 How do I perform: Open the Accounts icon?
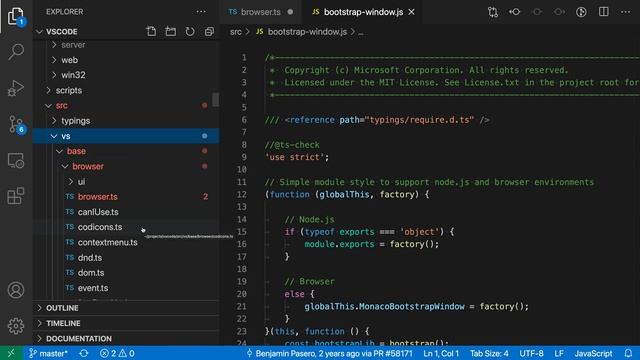(16, 290)
